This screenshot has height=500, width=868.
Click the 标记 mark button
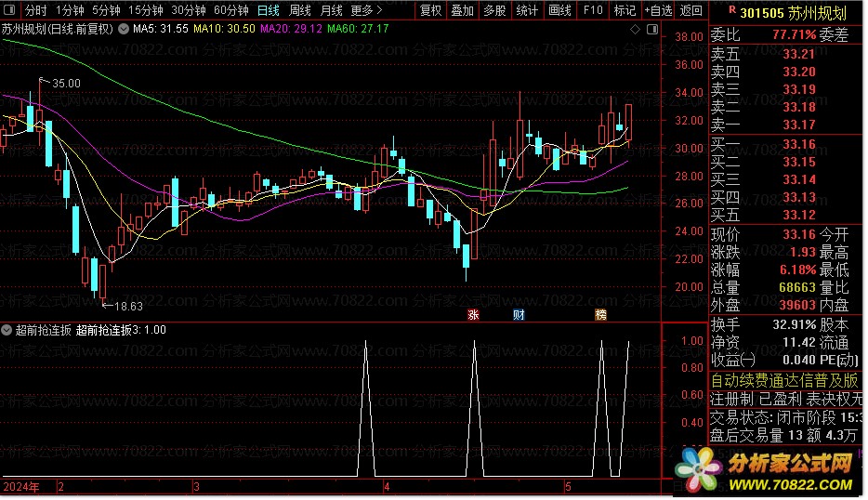point(625,10)
